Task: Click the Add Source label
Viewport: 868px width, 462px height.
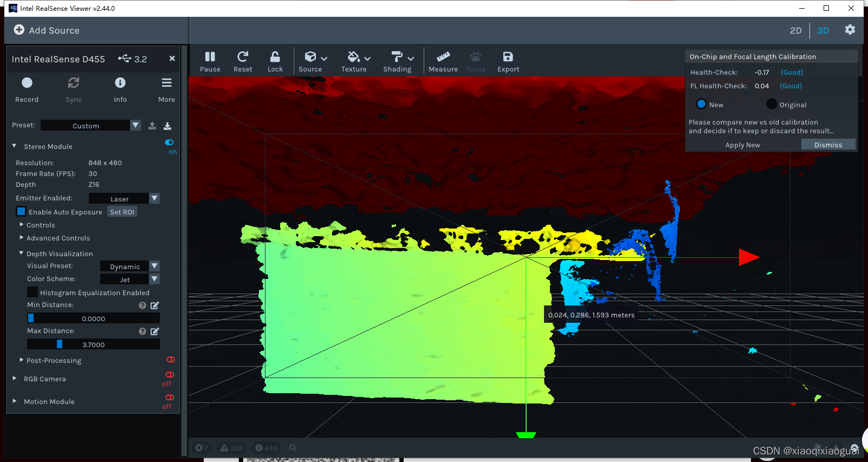Action: tap(54, 30)
